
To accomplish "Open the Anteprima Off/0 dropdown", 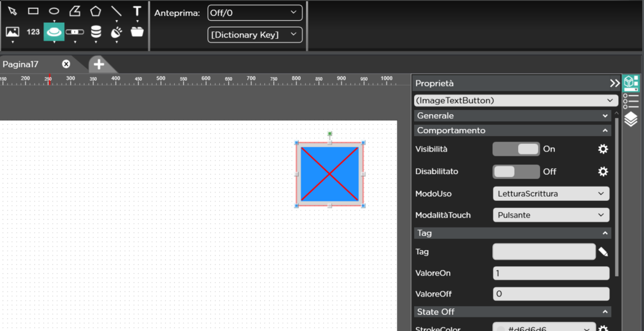I will pos(254,12).
